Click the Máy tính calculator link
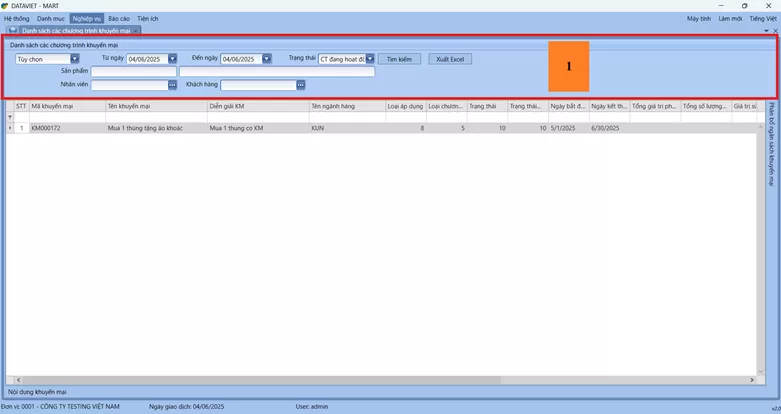The height and width of the screenshot is (414, 781). point(699,18)
